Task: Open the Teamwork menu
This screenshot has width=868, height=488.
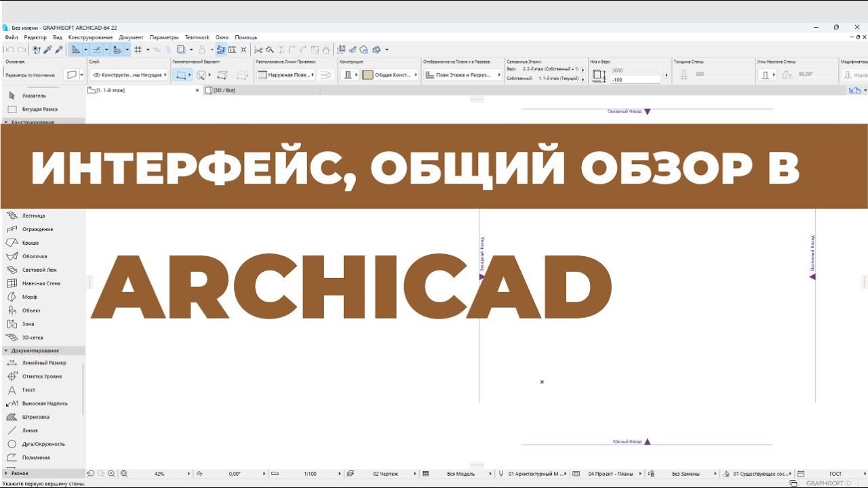Action: (x=197, y=37)
